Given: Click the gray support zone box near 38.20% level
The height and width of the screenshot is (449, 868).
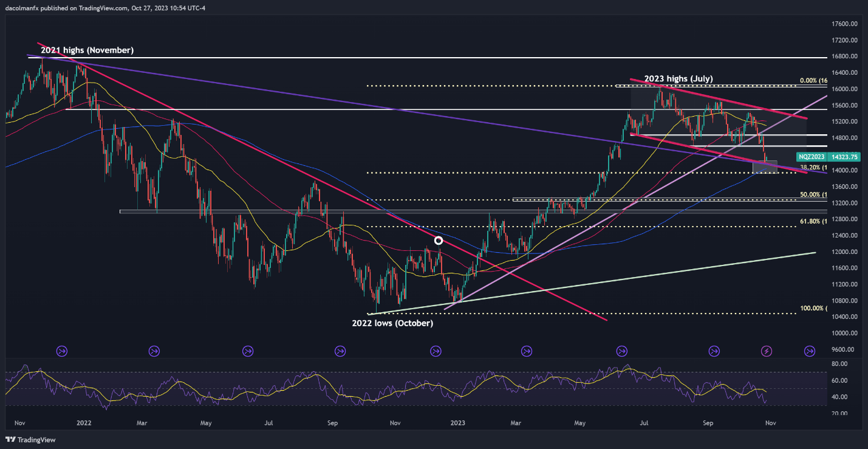Looking at the screenshot, I should [765, 167].
